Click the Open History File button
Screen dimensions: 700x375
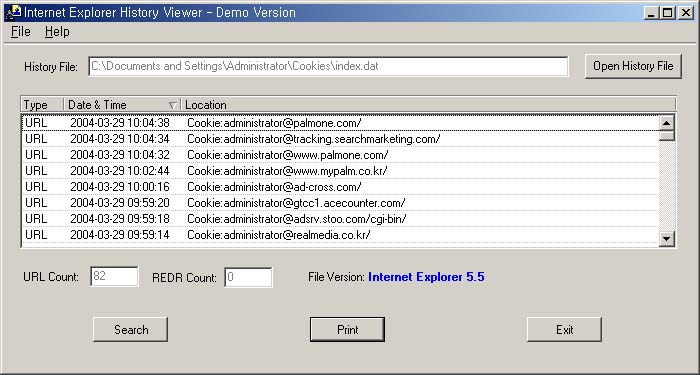coord(633,66)
